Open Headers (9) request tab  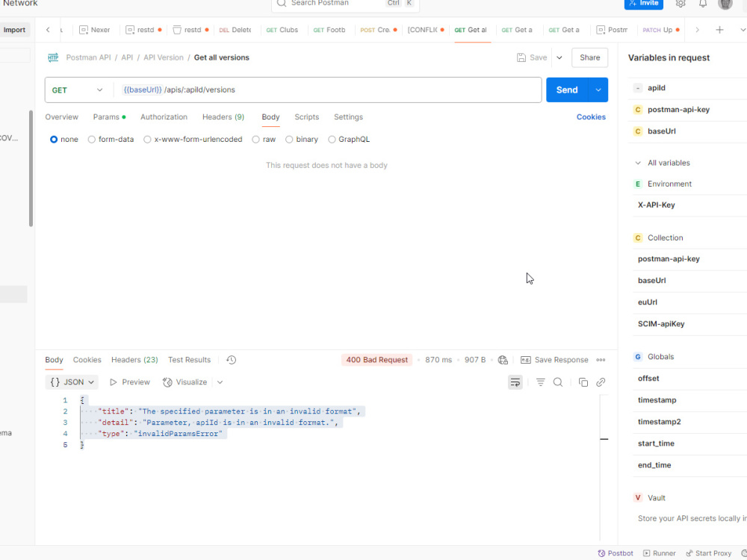[x=223, y=117]
